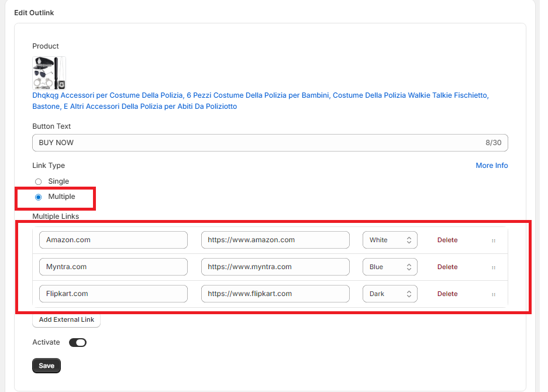Image resolution: width=548 pixels, height=392 pixels.
Task: Grab the drag handle of Flipkart.com row
Action: click(494, 294)
